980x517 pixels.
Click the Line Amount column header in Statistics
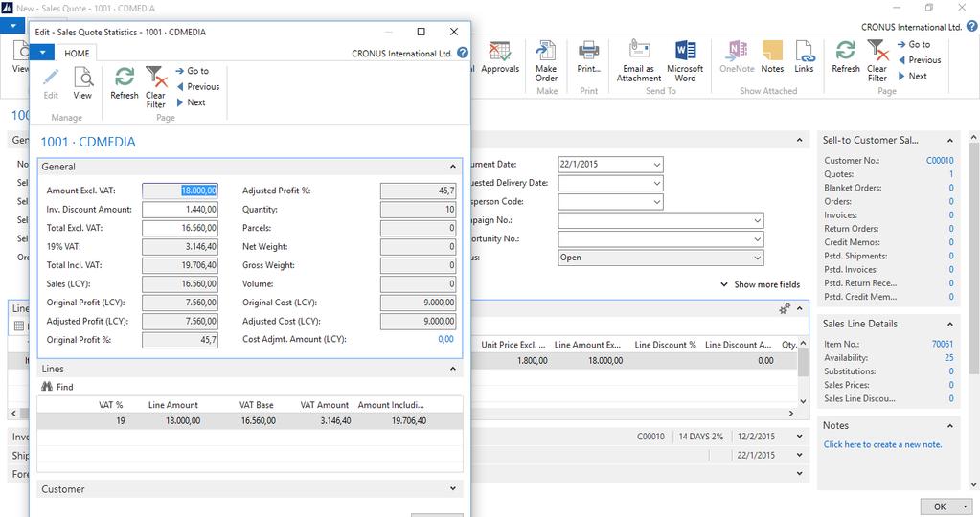[x=172, y=405]
